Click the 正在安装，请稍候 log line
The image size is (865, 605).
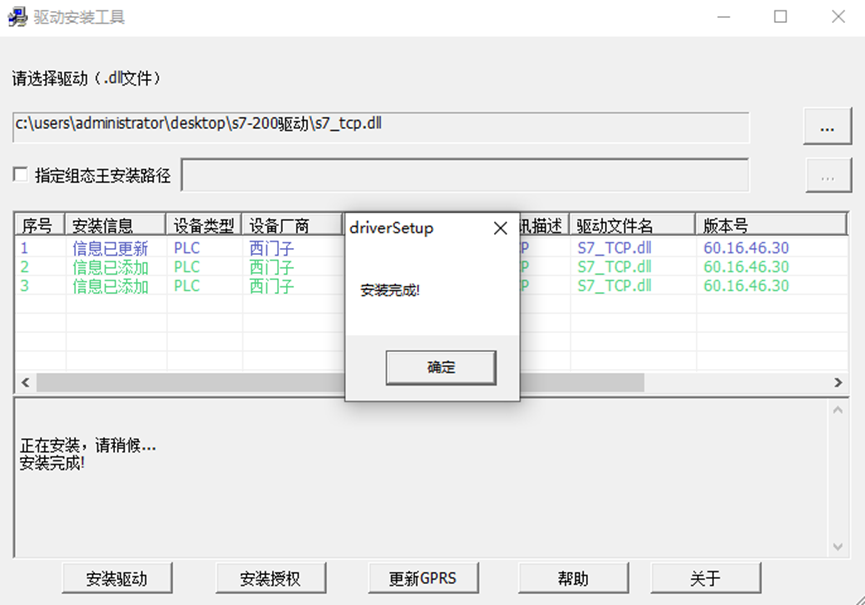[x=88, y=445]
